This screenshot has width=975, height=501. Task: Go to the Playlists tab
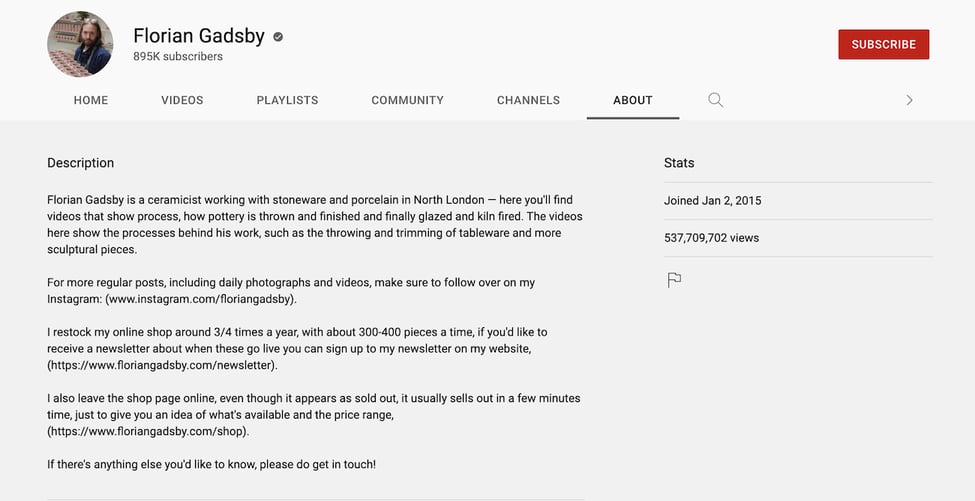[x=287, y=100]
